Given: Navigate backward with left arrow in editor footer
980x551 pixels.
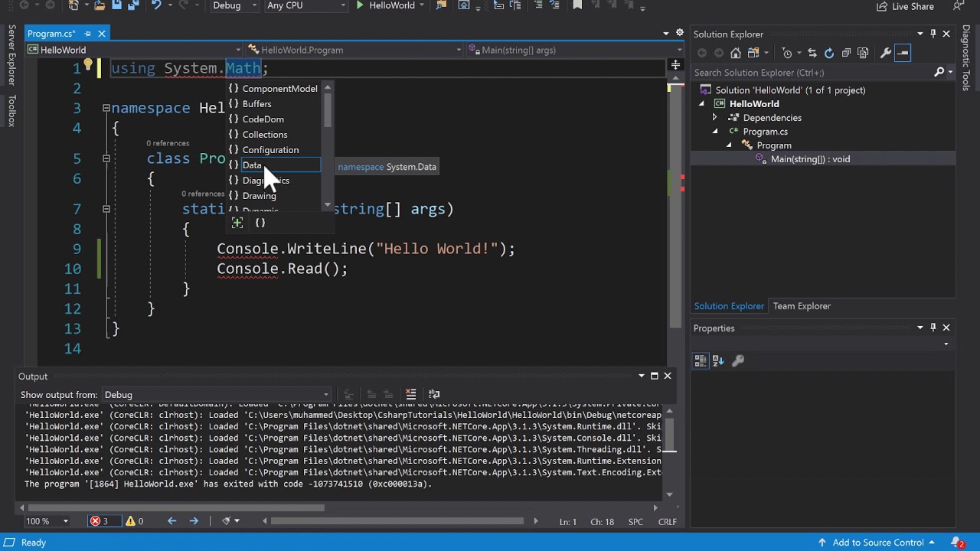Looking at the screenshot, I should [171, 521].
